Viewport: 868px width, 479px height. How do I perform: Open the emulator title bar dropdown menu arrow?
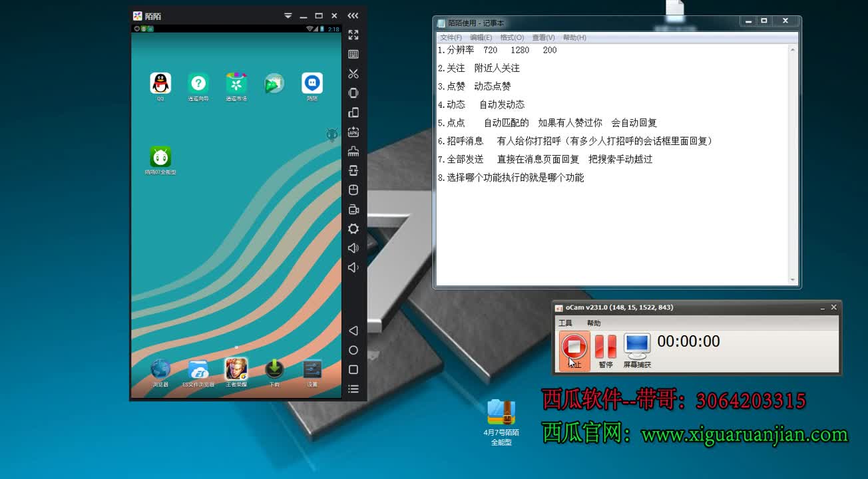pyautogui.click(x=288, y=15)
